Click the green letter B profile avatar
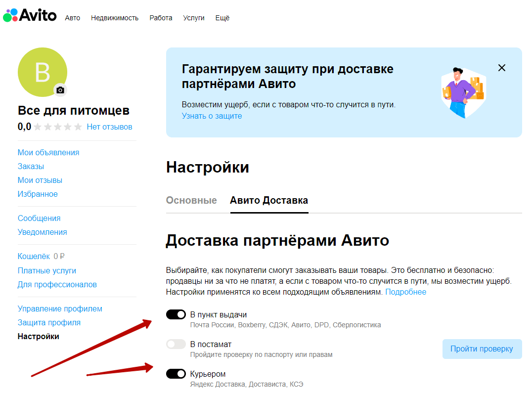This screenshot has width=532, height=395. pos(43,72)
